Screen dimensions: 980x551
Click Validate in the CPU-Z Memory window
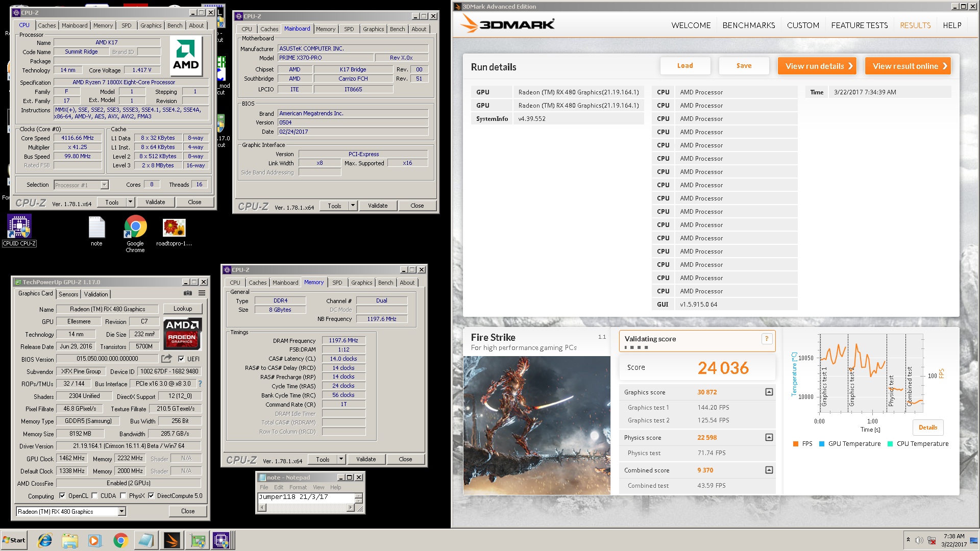pyautogui.click(x=366, y=459)
